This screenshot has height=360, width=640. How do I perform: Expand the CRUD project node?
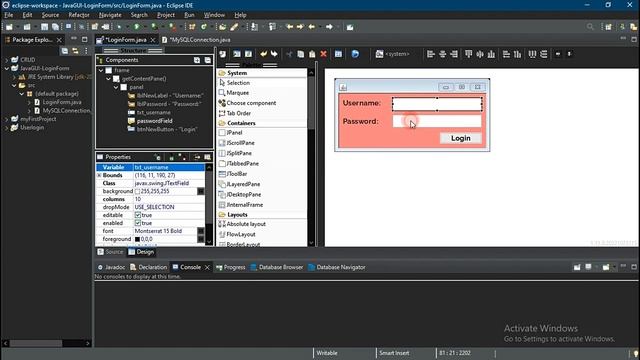coord(7,60)
